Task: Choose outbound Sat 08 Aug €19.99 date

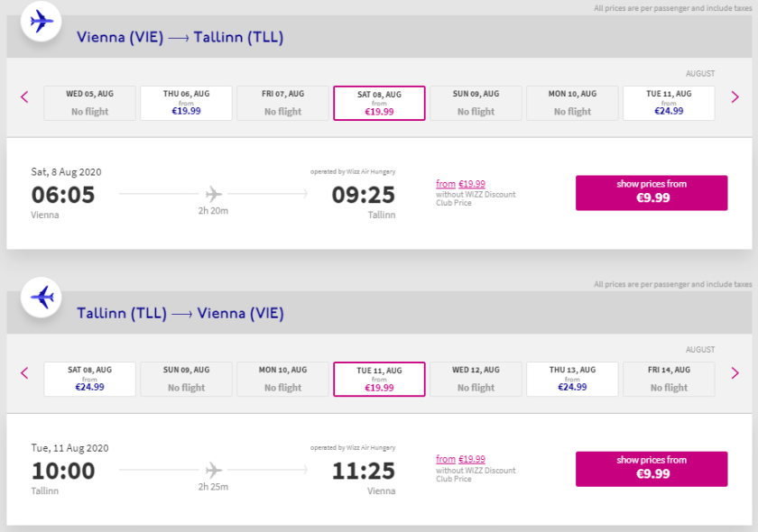Action: point(379,103)
